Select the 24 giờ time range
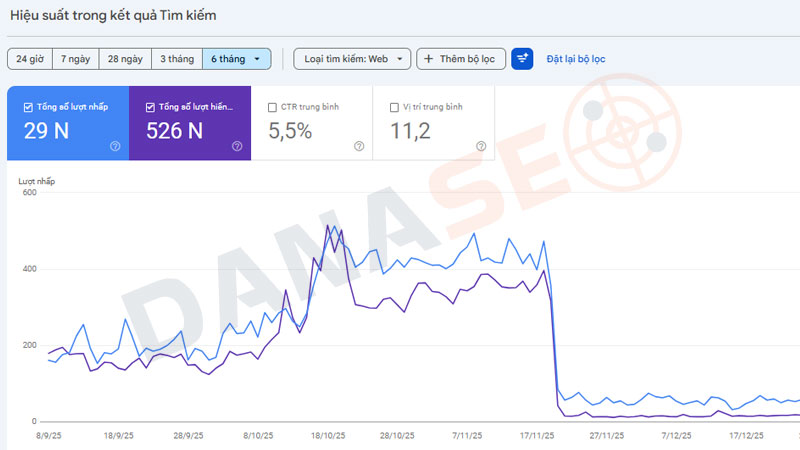800x450 pixels. tap(29, 59)
